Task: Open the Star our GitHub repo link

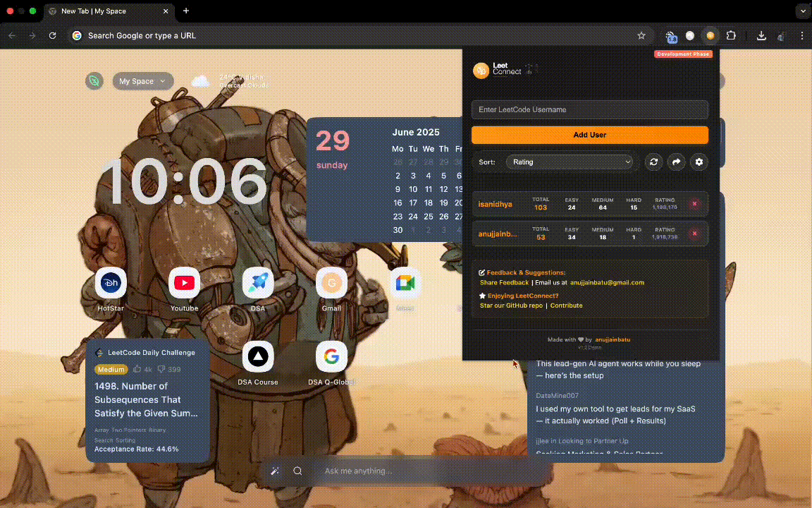Action: coord(511,306)
